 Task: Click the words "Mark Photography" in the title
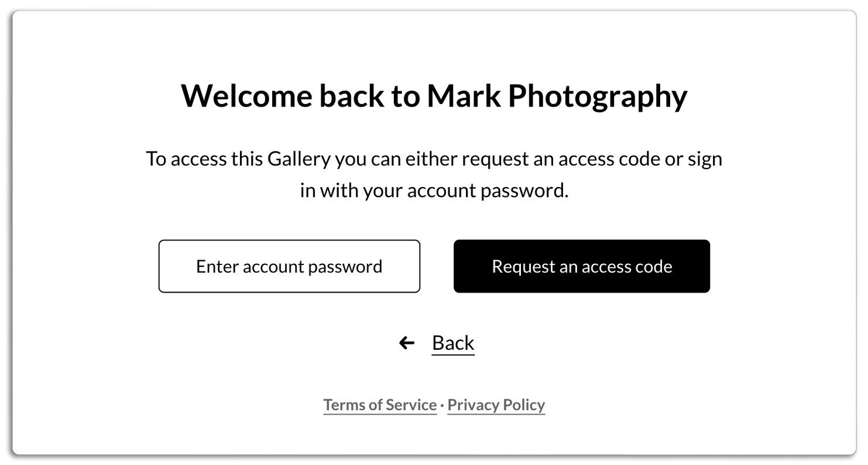(x=557, y=95)
